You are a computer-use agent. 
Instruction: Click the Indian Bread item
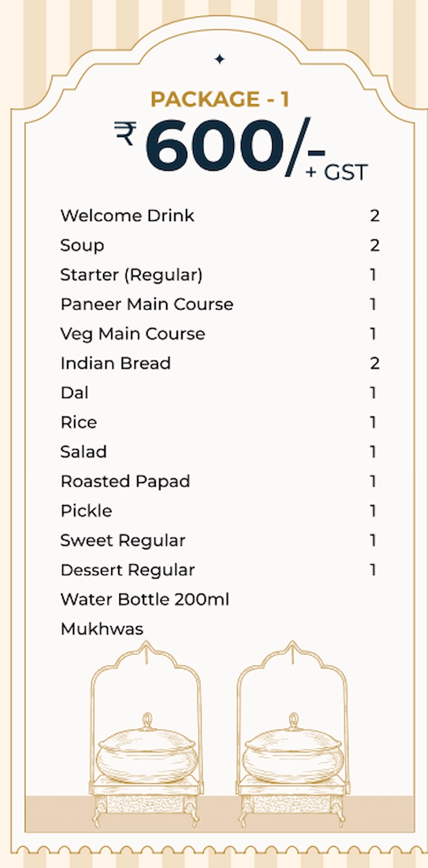coord(115,363)
